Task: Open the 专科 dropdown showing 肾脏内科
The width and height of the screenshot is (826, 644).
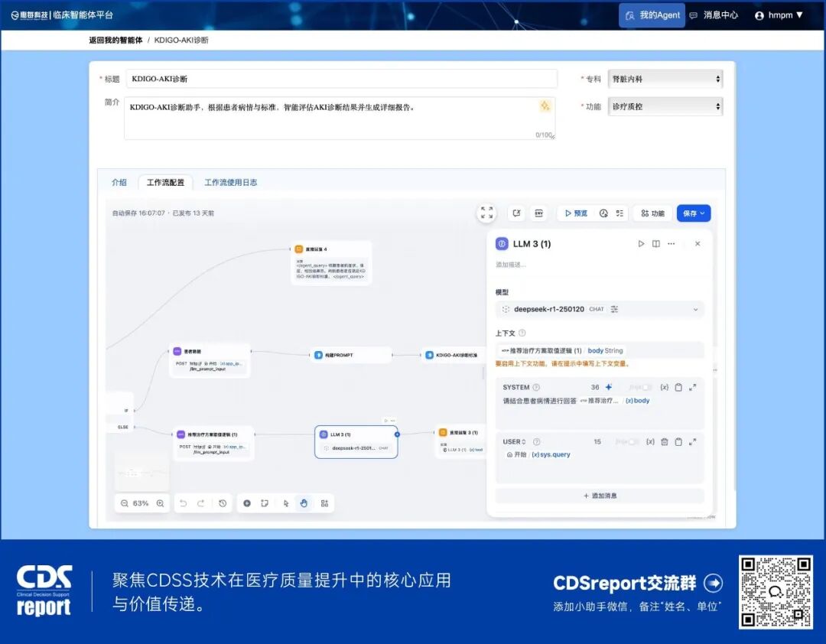Action: 665,79
